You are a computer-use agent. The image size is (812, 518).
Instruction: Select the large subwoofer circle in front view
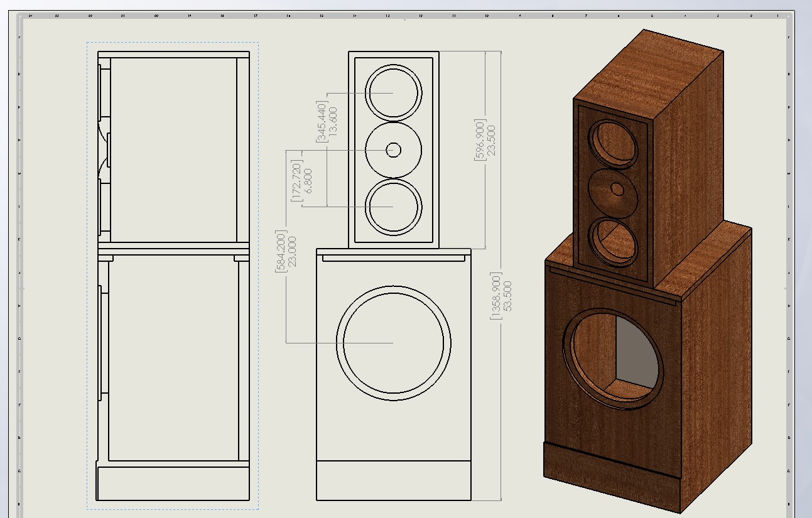394,343
